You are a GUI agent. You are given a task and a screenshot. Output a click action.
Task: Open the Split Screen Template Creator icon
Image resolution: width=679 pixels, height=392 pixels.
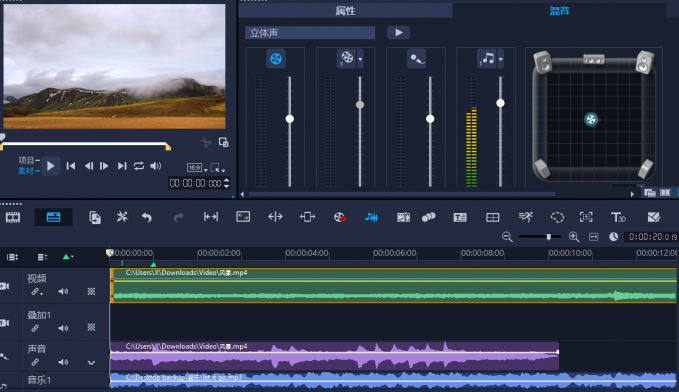(x=653, y=217)
